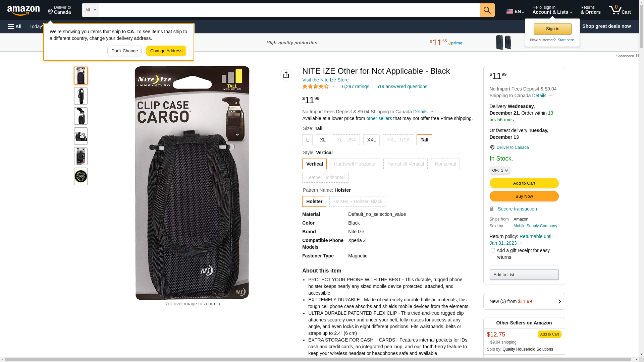Click the Amazon logo
Viewport: 644px width, 362px height.
pyautogui.click(x=23, y=11)
